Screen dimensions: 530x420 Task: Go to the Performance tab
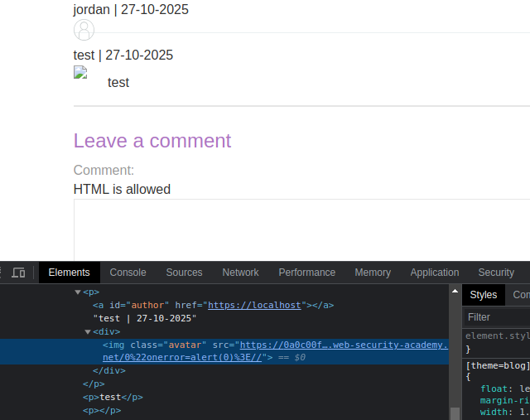point(306,273)
